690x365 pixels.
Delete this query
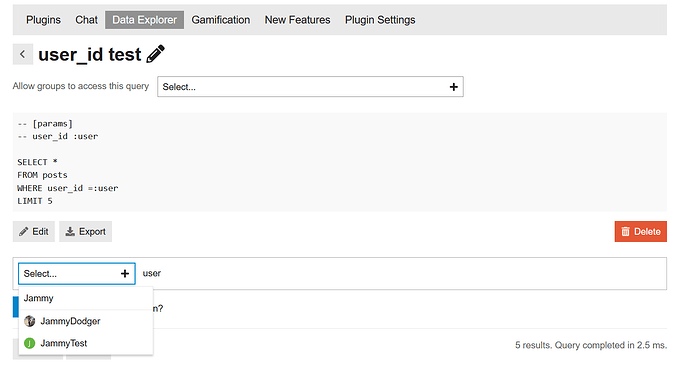pos(640,232)
